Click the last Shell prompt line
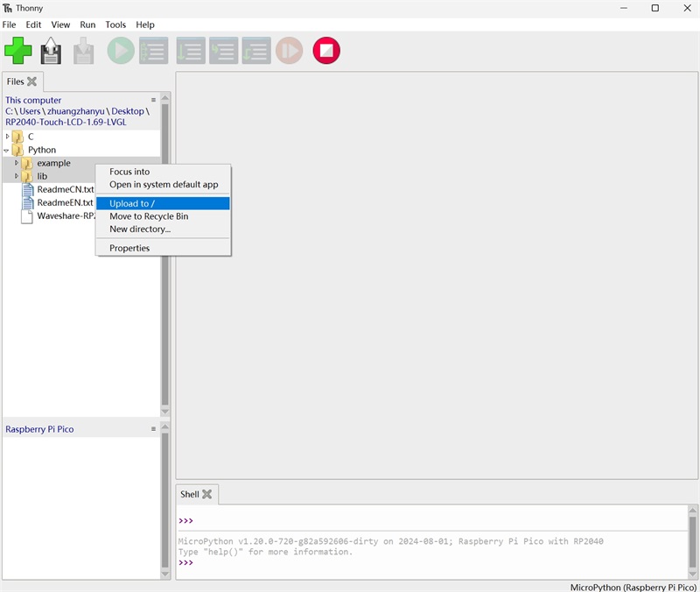 [186, 562]
